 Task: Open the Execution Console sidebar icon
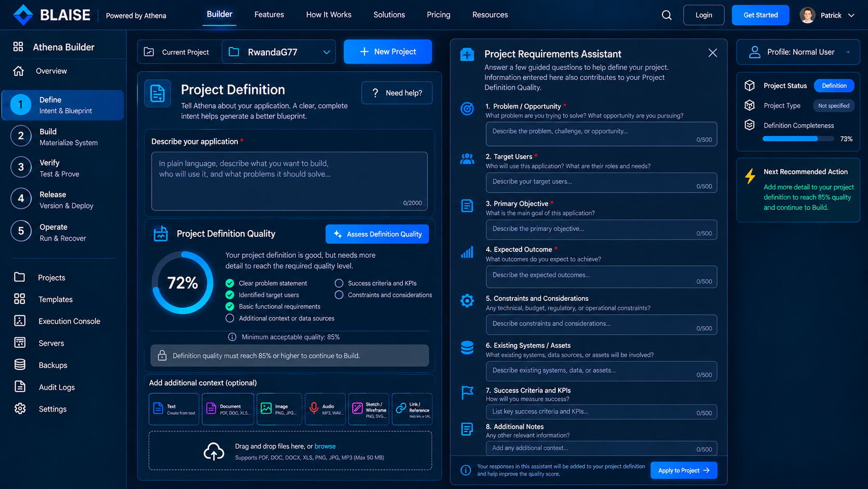coord(20,321)
